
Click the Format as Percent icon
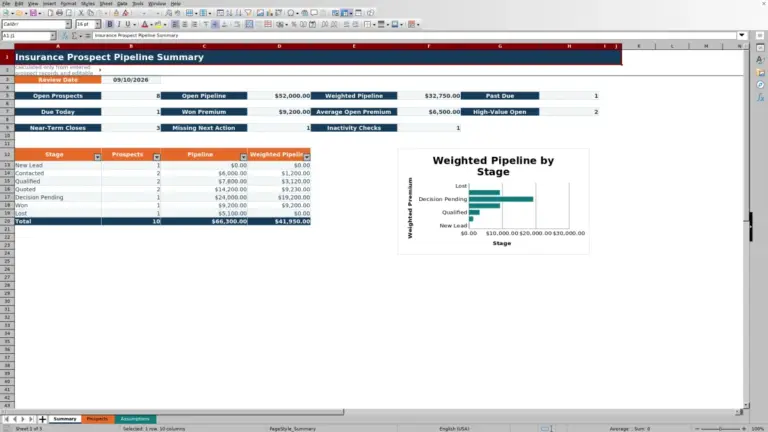294,24
